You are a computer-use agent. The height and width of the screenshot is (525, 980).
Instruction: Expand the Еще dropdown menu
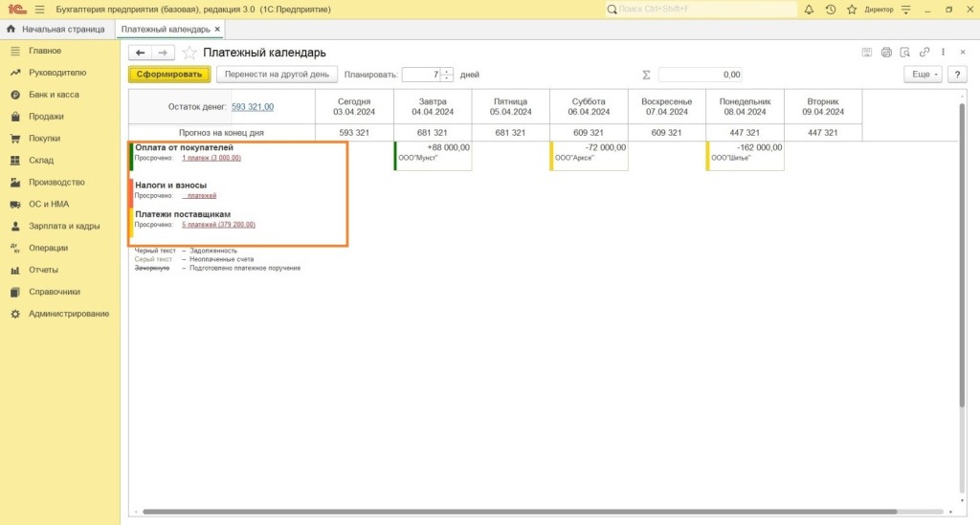[x=922, y=75]
